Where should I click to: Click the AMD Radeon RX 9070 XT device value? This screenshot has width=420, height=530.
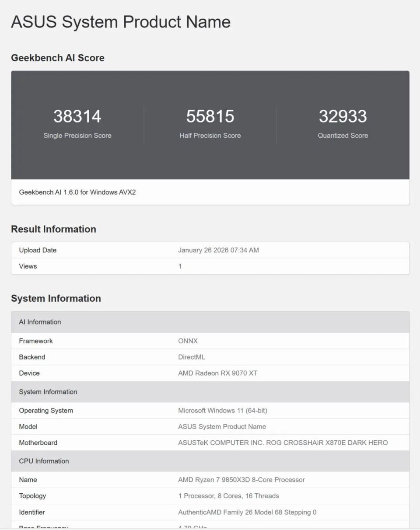tap(217, 373)
